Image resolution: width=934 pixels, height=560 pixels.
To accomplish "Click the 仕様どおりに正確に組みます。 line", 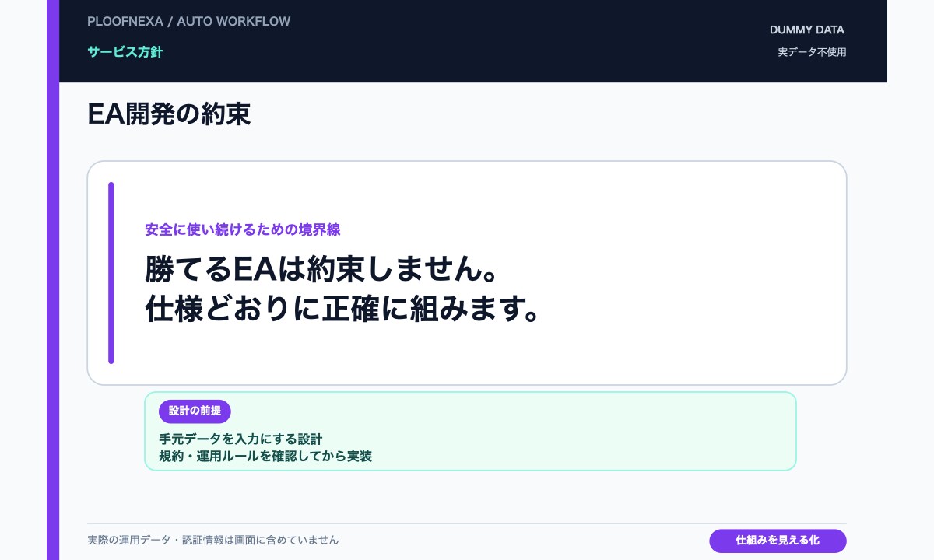I will coord(342,309).
